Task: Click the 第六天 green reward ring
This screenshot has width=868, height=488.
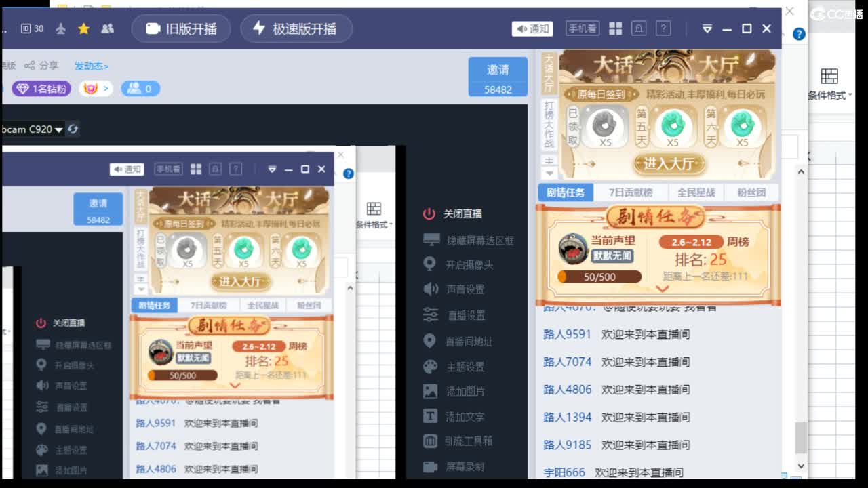Action: tap(742, 125)
